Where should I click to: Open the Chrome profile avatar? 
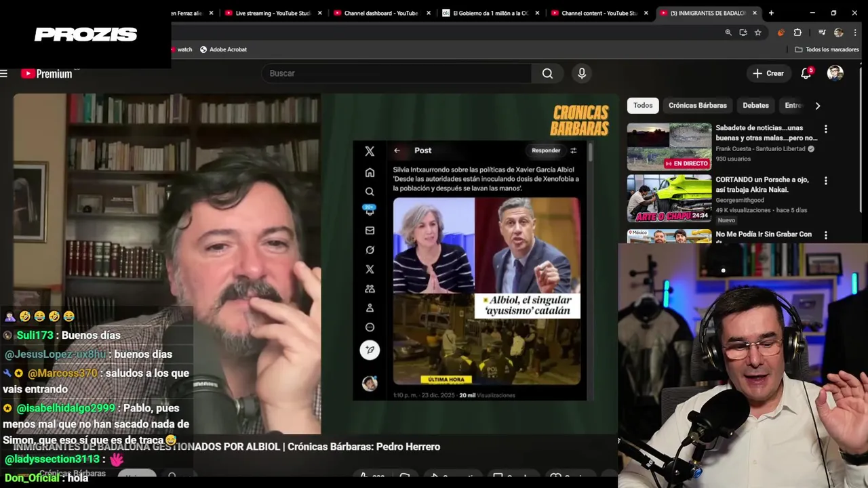839,33
